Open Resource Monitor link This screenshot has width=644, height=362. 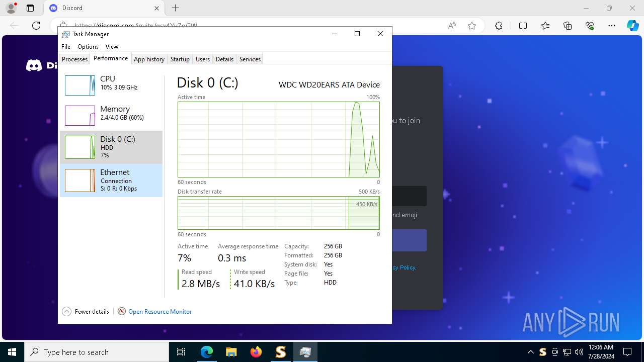(x=160, y=312)
